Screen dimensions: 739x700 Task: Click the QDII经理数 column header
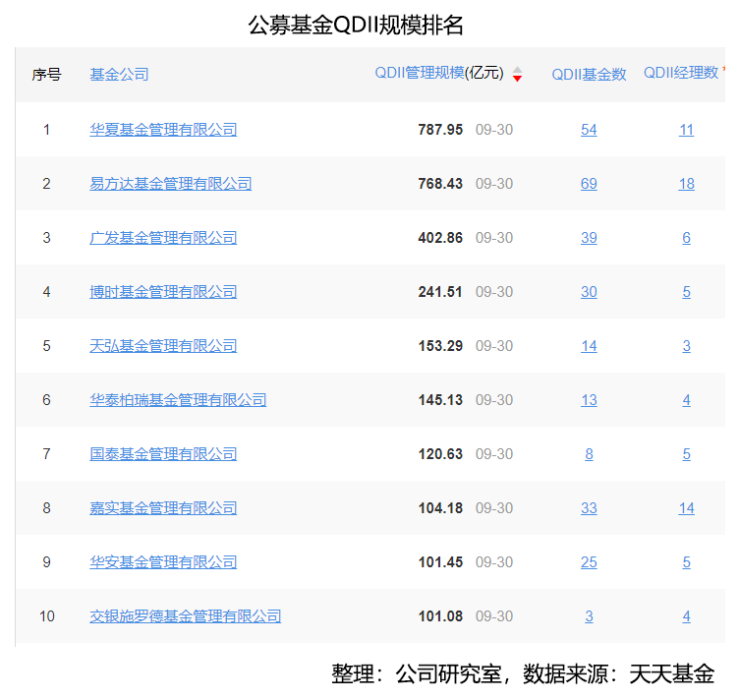point(681,73)
